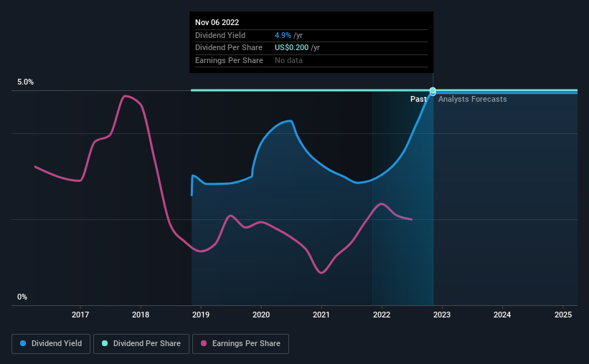
Task: Click the 2022 x-axis label
Action: (382, 315)
